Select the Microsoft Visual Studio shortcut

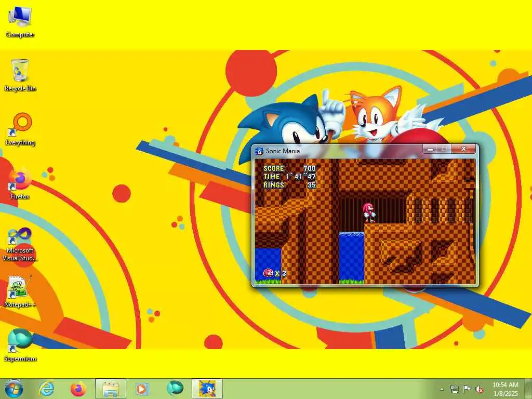coord(20,244)
